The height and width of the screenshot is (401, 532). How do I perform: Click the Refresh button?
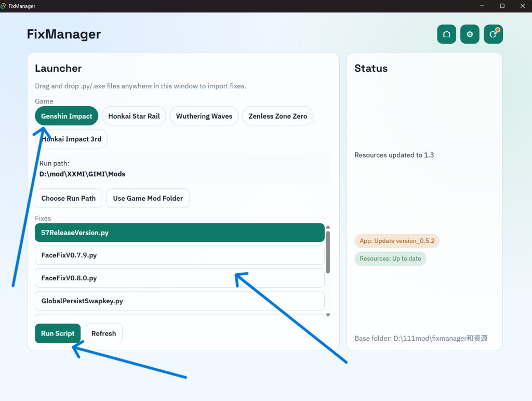click(103, 333)
